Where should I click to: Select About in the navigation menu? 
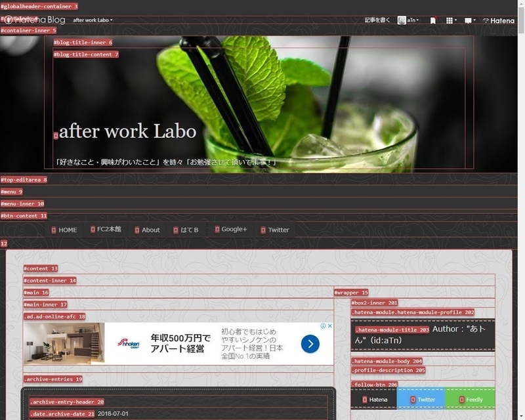150,230
